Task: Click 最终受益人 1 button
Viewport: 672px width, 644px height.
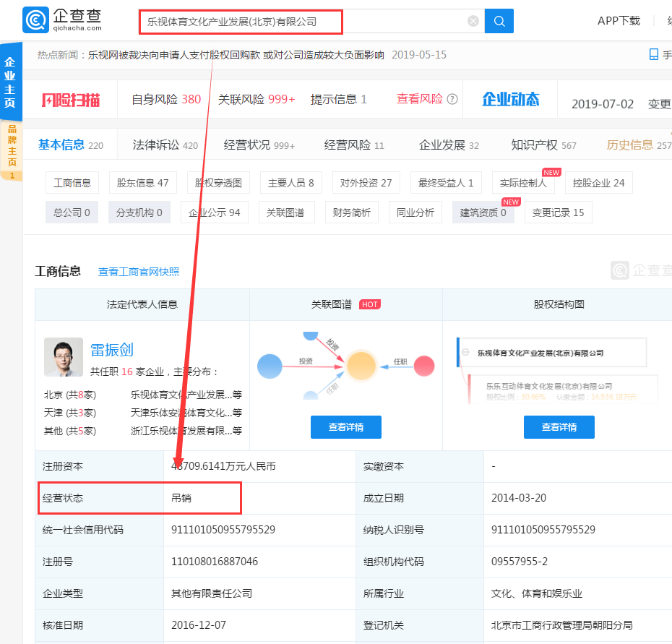Action: point(446,183)
